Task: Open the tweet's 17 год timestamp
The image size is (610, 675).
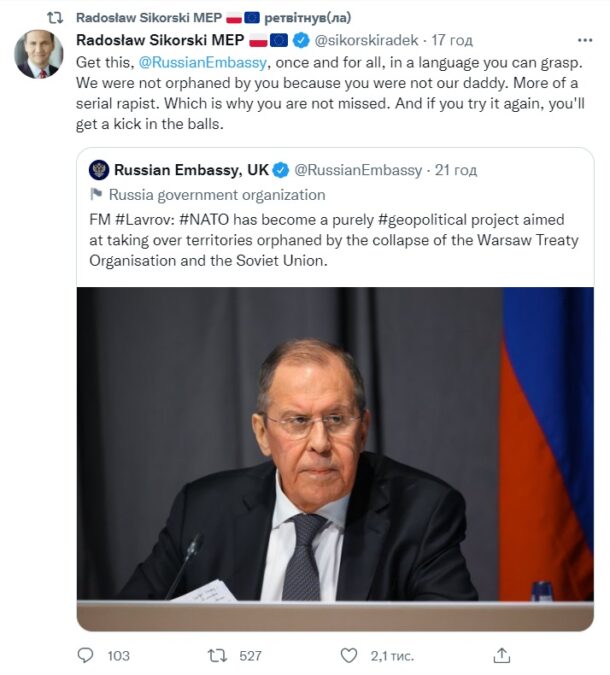Action: pyautogui.click(x=451, y=41)
